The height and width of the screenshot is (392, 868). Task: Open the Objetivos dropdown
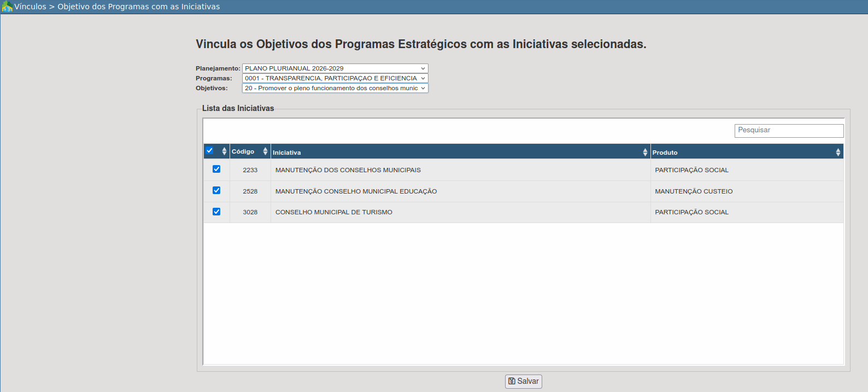[x=335, y=88]
